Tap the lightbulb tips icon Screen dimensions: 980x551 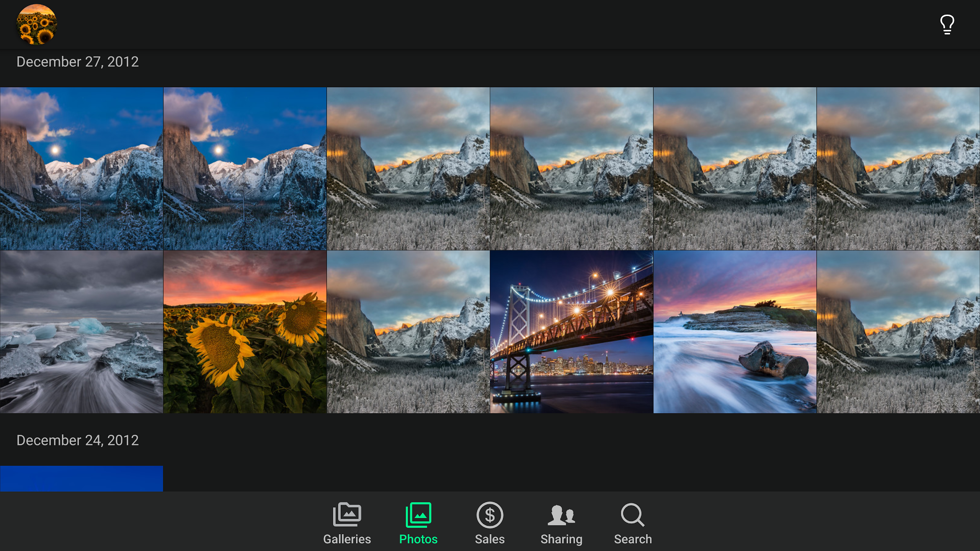tap(947, 24)
